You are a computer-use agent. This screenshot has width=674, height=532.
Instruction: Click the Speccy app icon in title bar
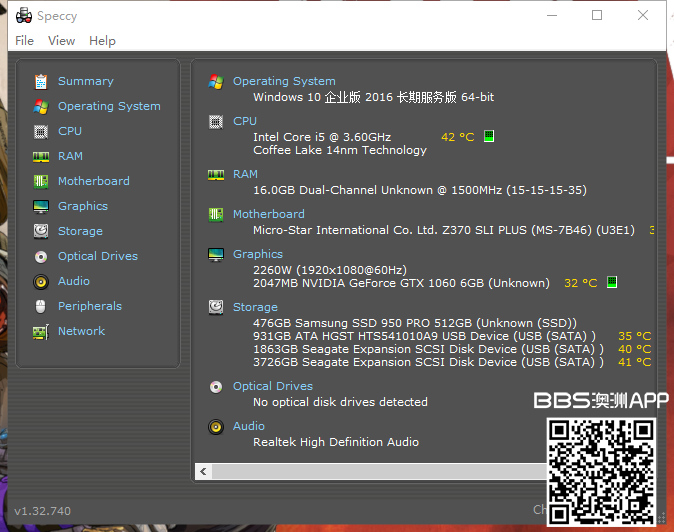pyautogui.click(x=24, y=16)
